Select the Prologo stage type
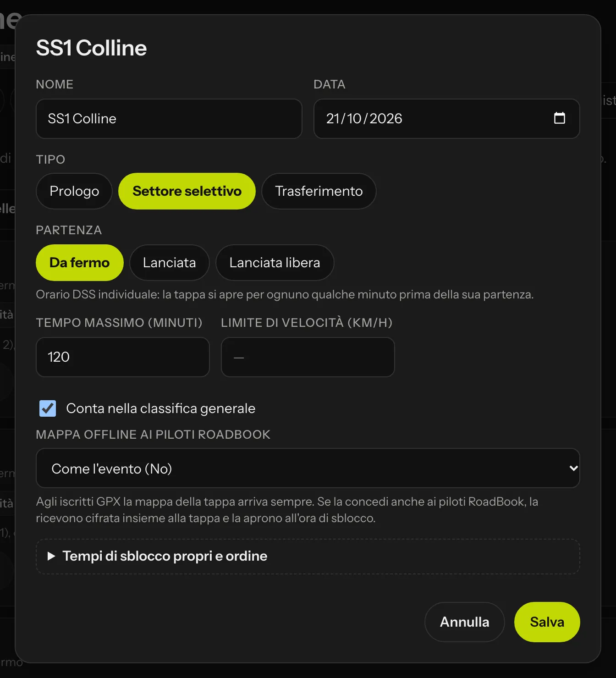 74,191
